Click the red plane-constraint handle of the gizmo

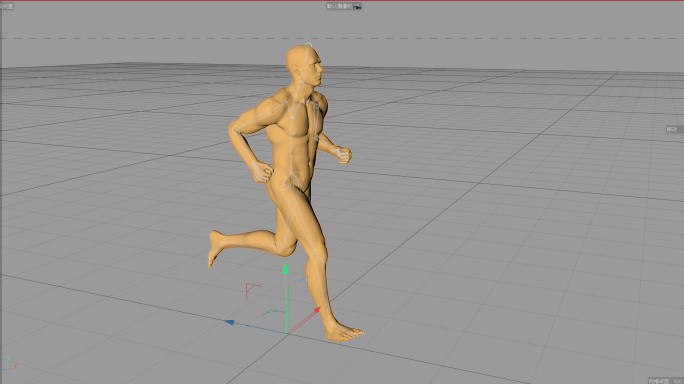coord(253,291)
